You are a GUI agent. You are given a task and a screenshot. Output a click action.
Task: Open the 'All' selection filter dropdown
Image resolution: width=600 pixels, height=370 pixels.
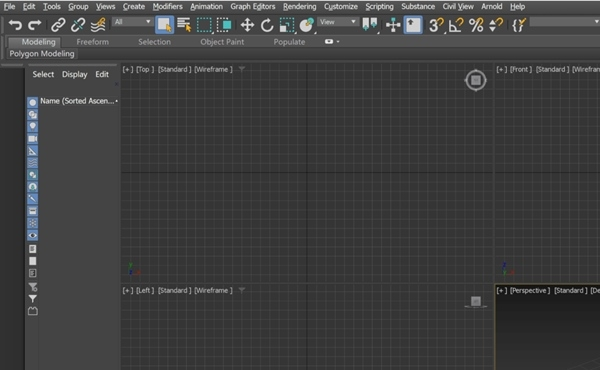pyautogui.click(x=132, y=22)
